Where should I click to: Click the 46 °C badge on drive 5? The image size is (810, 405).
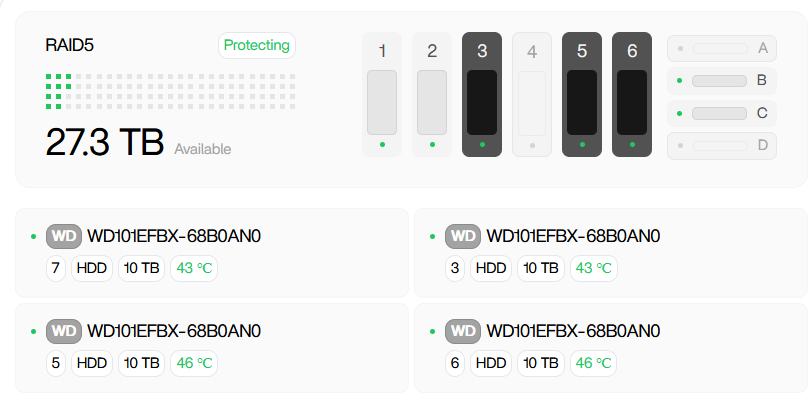tap(194, 363)
